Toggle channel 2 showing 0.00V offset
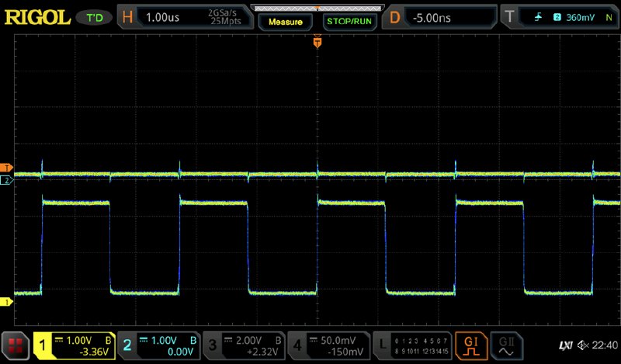Viewport: 621px width, 364px height. [x=159, y=345]
